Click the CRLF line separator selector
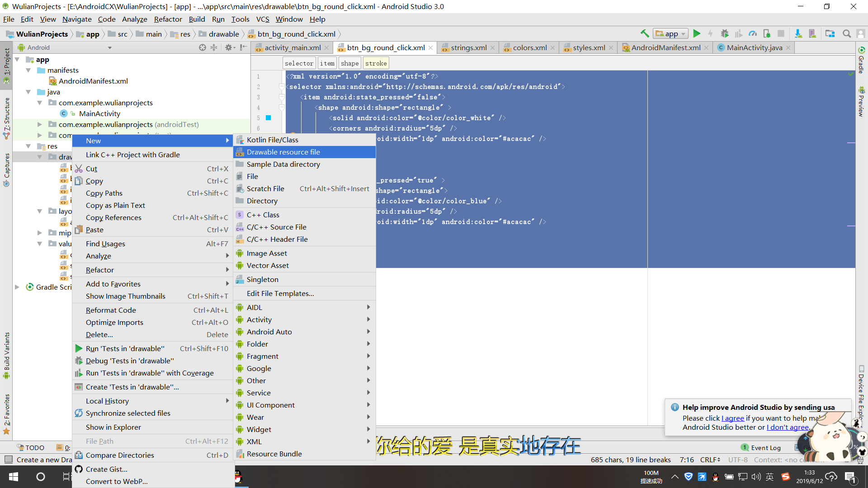Viewport: 868px width, 488px height. pos(711,460)
